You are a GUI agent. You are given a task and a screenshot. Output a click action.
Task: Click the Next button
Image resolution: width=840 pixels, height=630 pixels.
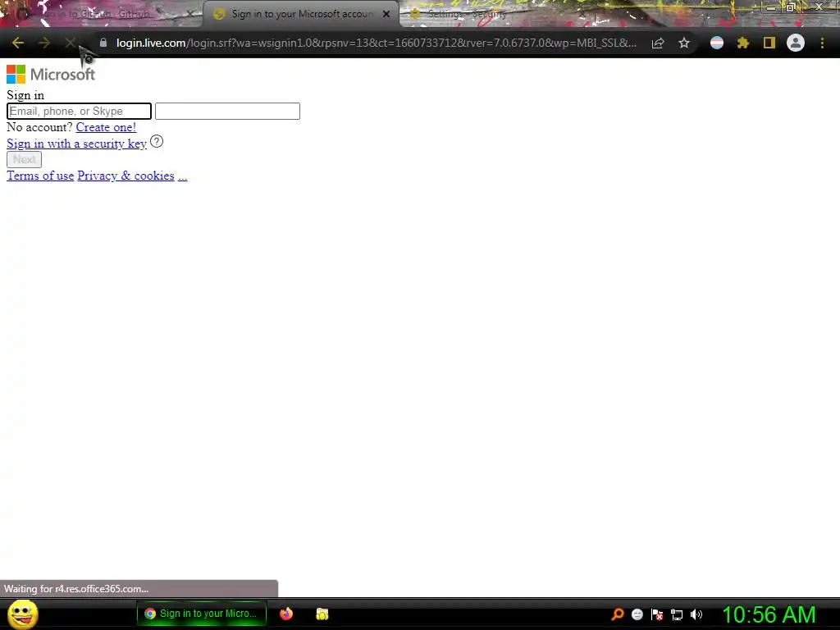pos(24,159)
